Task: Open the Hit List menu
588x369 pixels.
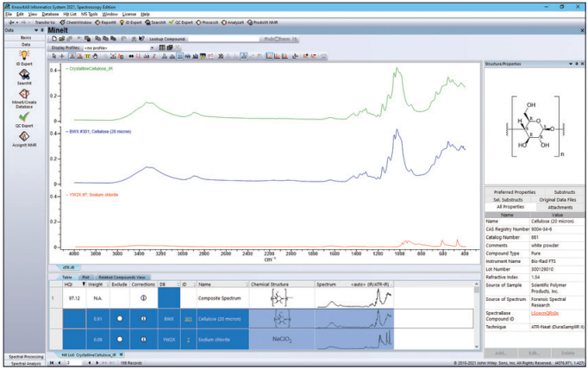Action: click(71, 15)
